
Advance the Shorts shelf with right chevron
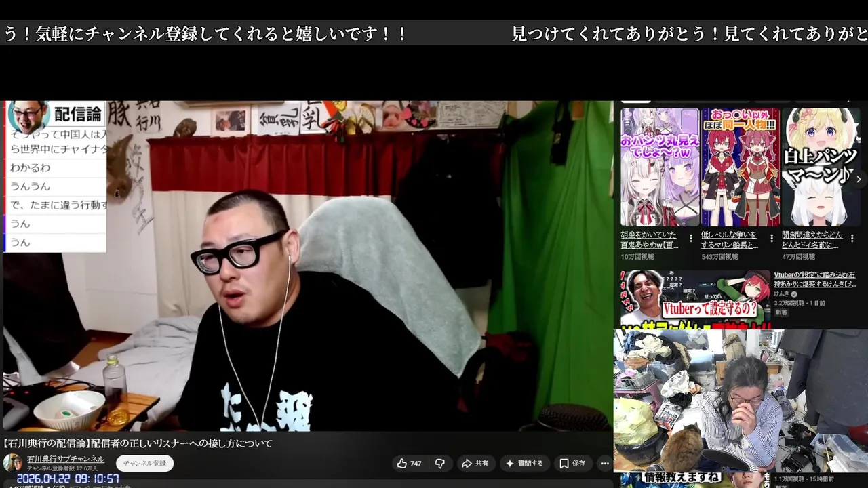click(x=859, y=179)
